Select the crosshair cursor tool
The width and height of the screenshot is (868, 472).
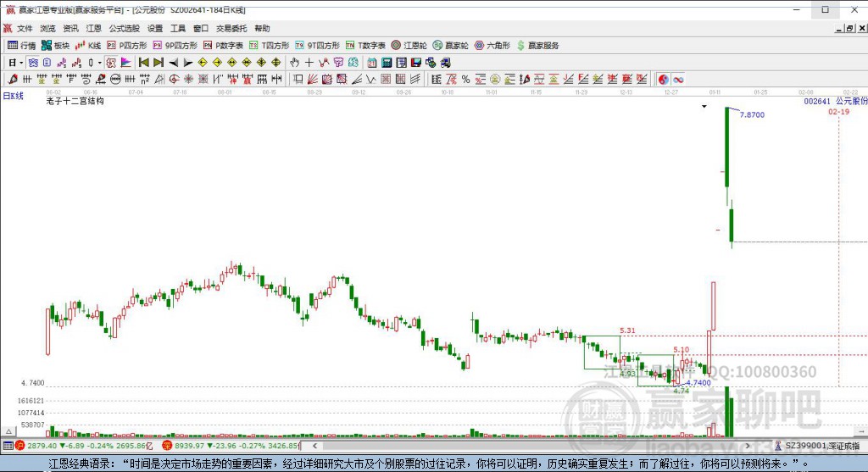309,63
